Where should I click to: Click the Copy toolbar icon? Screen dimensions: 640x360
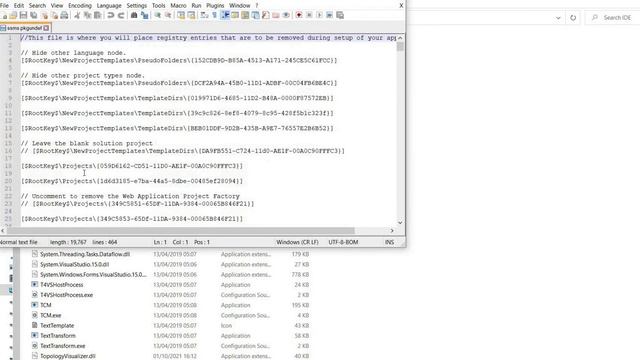87,16
